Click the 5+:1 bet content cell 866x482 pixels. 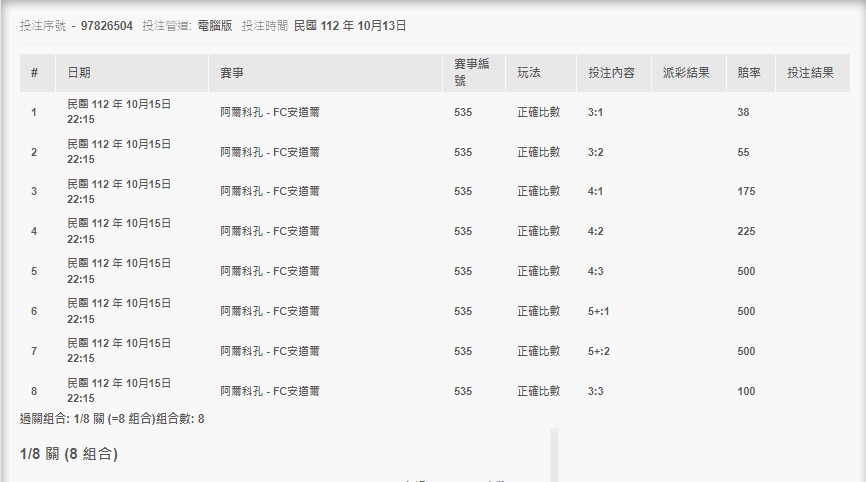coord(599,311)
